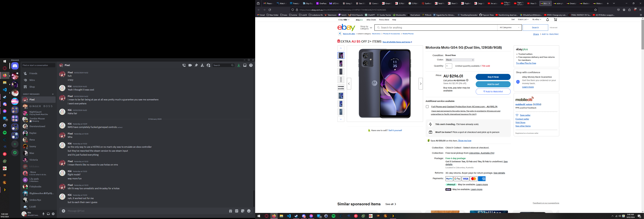Open the Shop page in Discord
This screenshot has height=219, width=644.
[38, 87]
